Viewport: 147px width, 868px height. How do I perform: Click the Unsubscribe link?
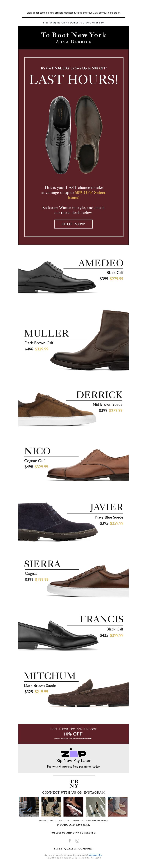(95, 854)
